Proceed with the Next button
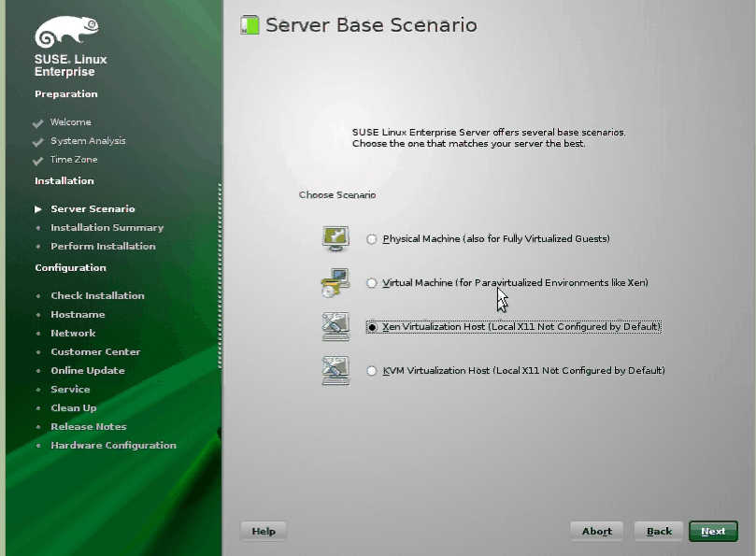Image resolution: width=756 pixels, height=556 pixels. click(713, 531)
